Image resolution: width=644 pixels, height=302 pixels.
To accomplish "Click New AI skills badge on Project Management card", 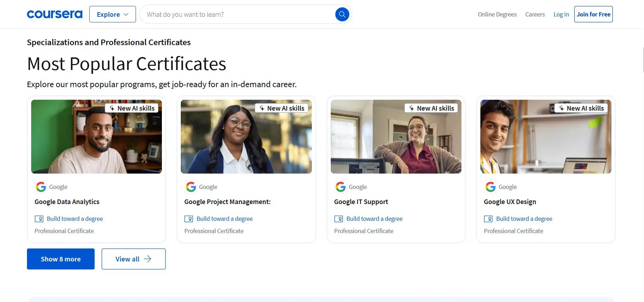I will click(282, 108).
